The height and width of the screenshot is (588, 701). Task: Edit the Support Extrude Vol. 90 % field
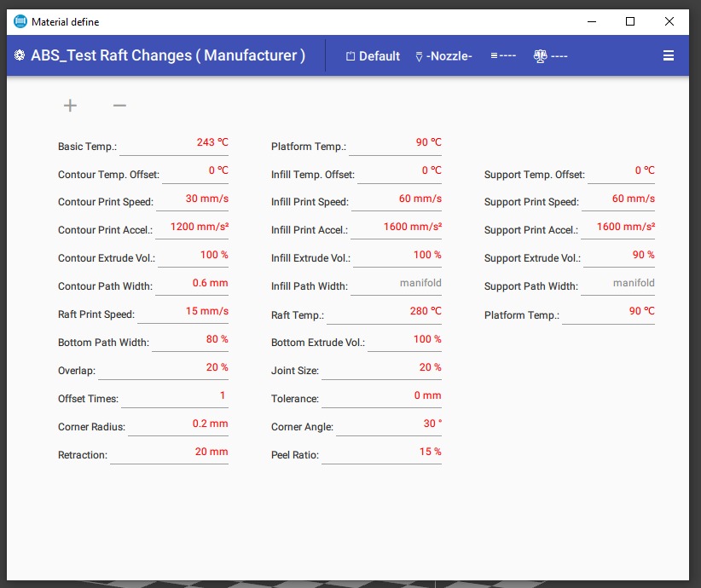click(x=619, y=256)
